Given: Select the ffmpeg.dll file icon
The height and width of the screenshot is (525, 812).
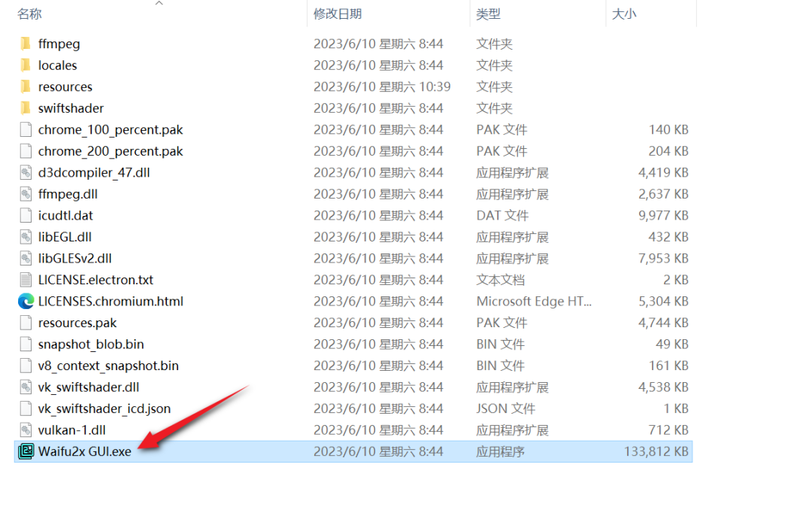Looking at the screenshot, I should click(25, 194).
